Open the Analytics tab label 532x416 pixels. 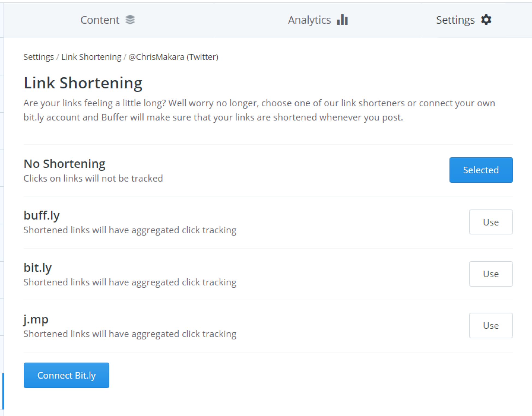[309, 20]
